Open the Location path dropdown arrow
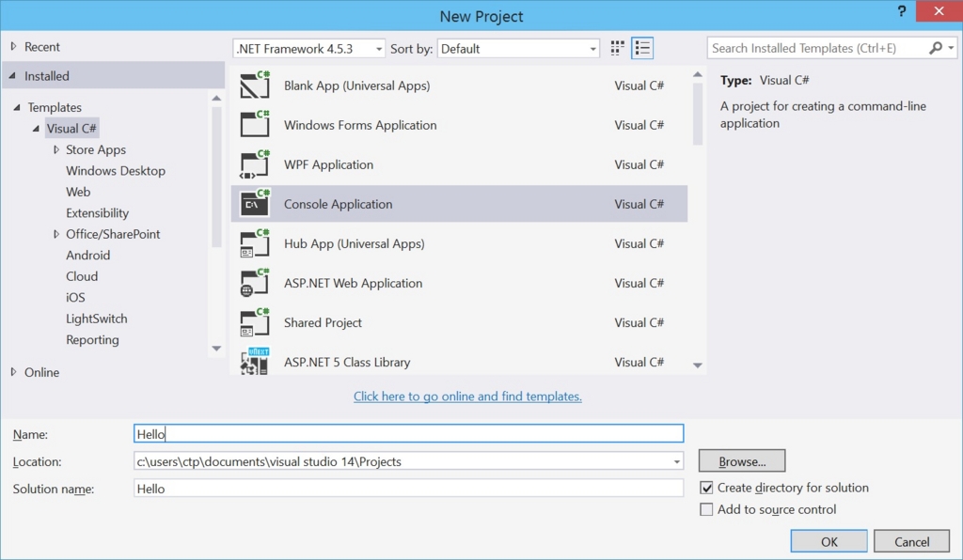Viewport: 963px width, 560px height. pyautogui.click(x=676, y=461)
